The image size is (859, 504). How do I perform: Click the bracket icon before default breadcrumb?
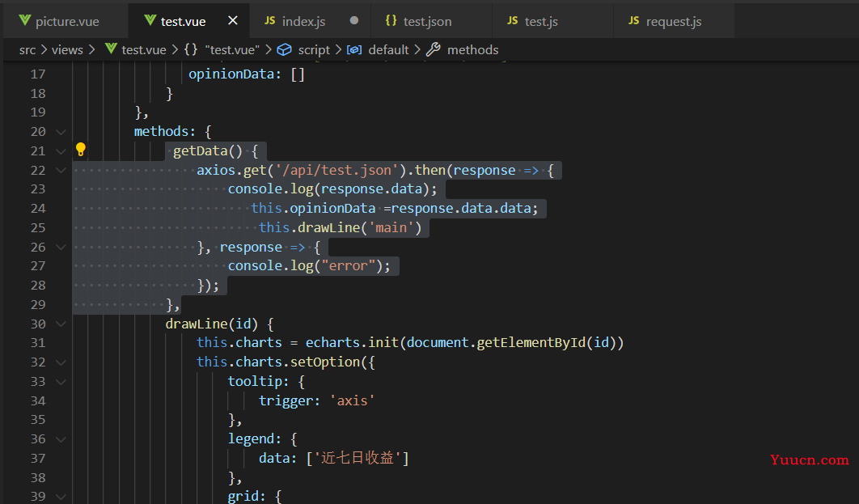pos(354,50)
